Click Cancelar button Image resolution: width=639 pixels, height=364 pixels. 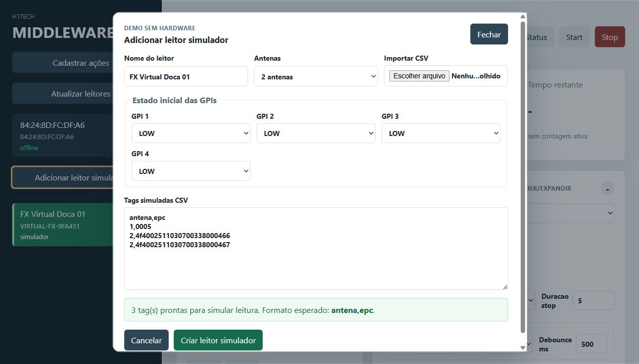(x=146, y=340)
